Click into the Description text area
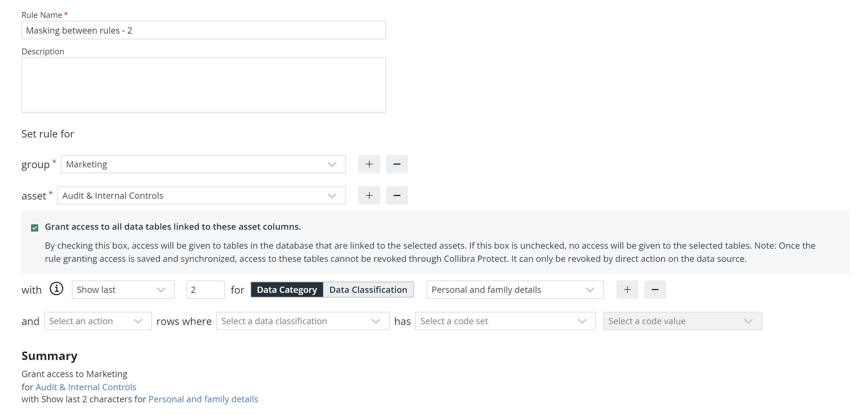Image resolution: width=868 pixels, height=415 pixels. click(x=203, y=85)
